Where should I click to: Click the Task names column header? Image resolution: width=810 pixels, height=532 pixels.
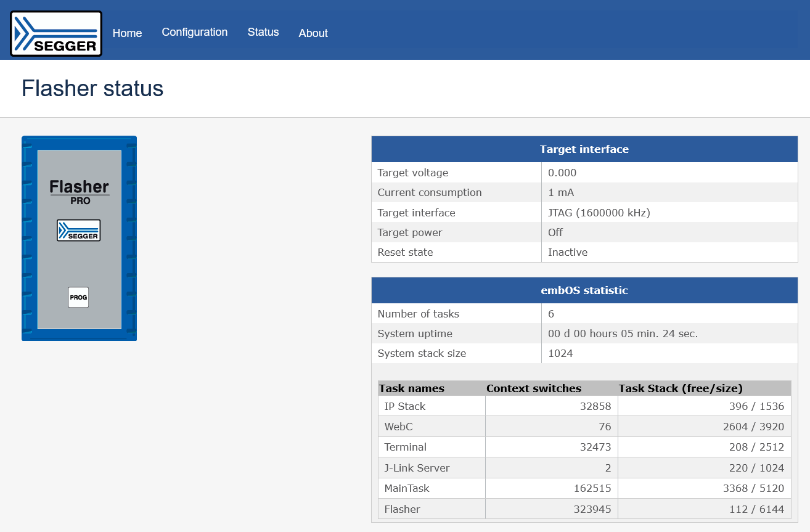point(412,388)
